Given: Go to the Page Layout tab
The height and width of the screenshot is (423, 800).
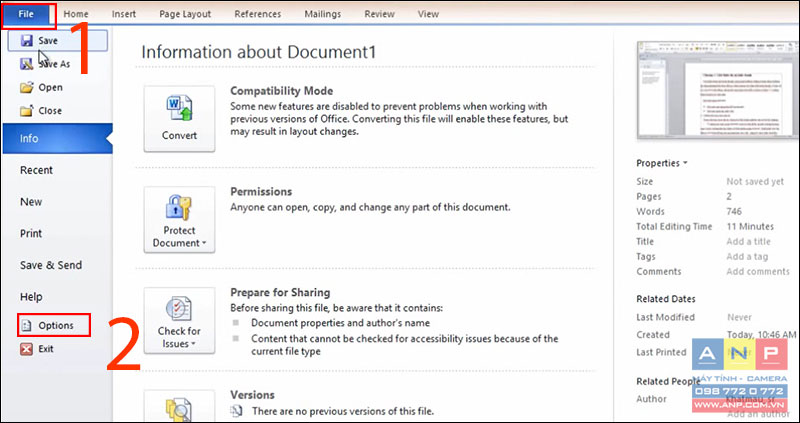Looking at the screenshot, I should [x=185, y=14].
